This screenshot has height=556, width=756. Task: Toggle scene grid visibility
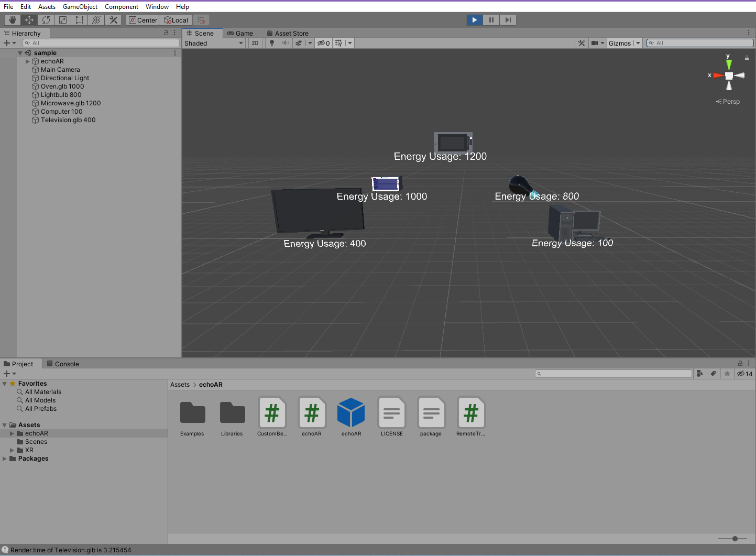point(339,43)
